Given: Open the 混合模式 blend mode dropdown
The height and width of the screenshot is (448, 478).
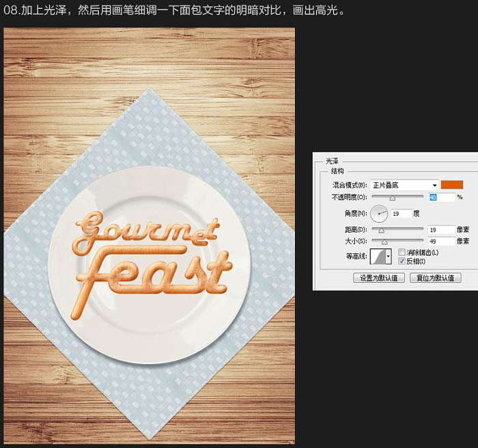Looking at the screenshot, I should [404, 185].
